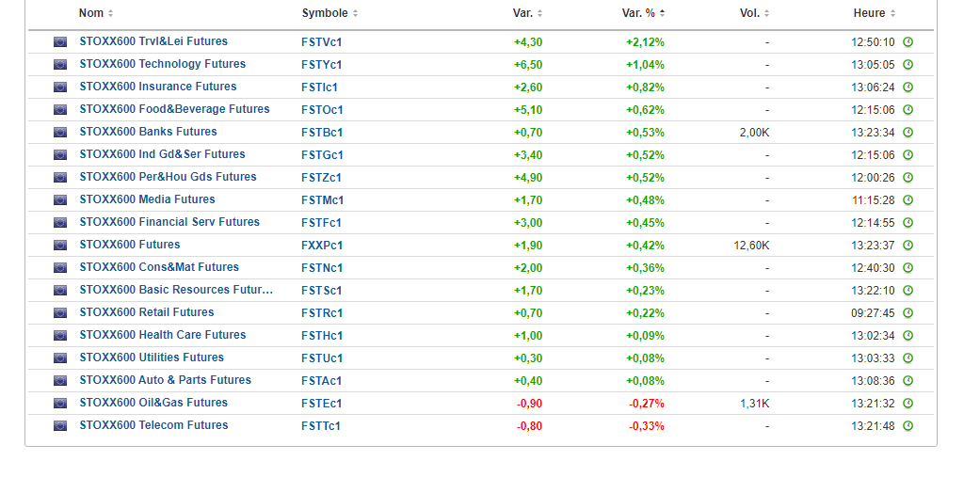
Task: Click the clock icon in the STOXX600 Retail row
Action: (908, 313)
